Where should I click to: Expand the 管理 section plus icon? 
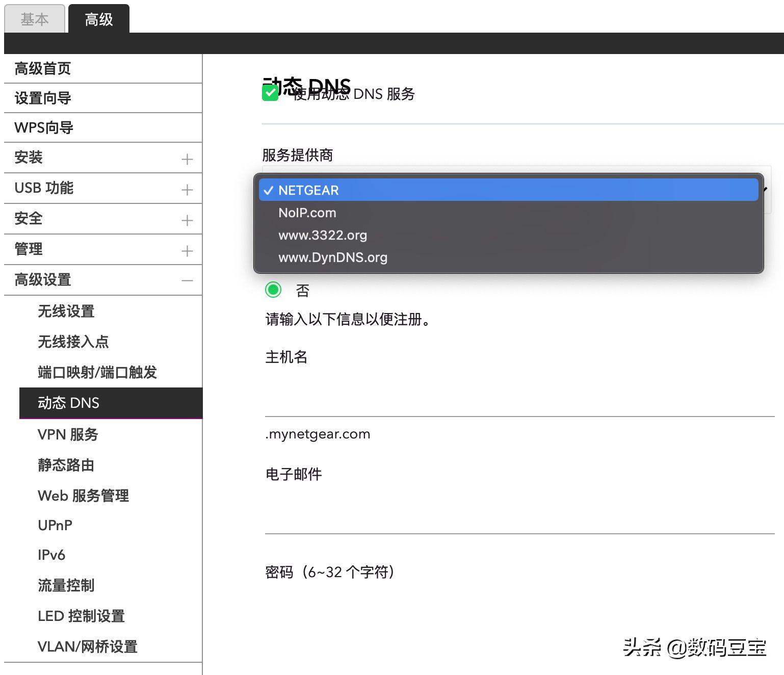(x=187, y=251)
